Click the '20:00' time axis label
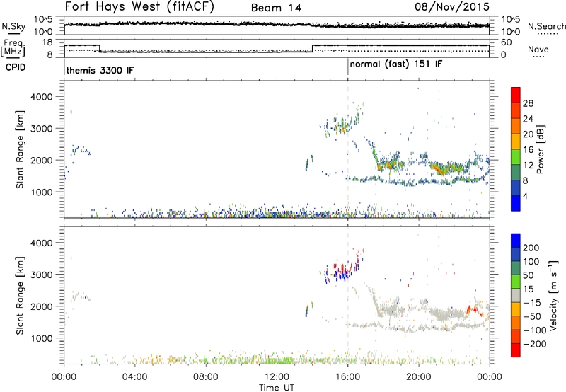Screen dimensions: 566x392 419,376
